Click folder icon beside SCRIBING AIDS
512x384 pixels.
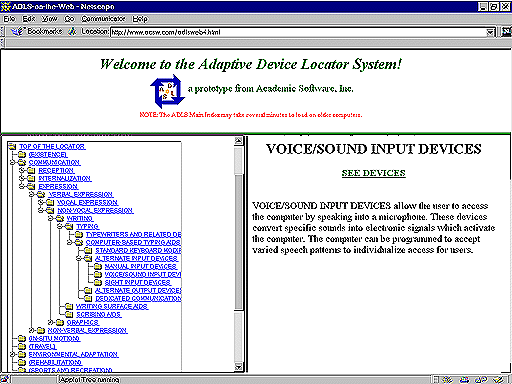click(69, 314)
